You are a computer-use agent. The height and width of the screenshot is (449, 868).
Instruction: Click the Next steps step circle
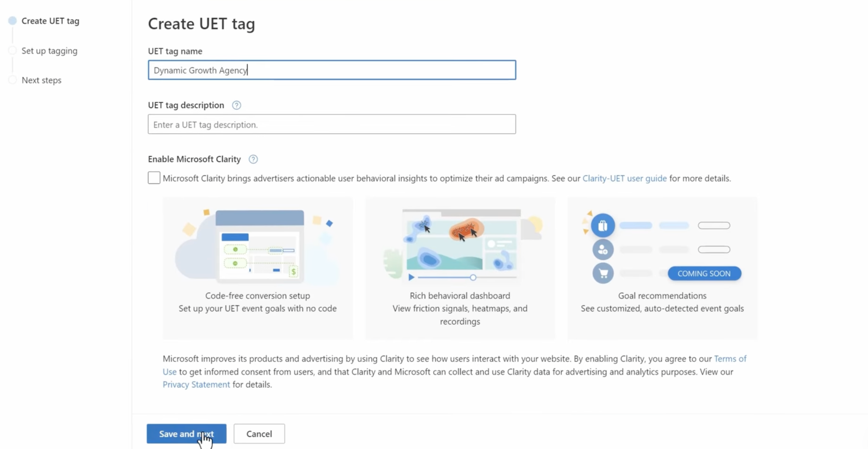(12, 80)
